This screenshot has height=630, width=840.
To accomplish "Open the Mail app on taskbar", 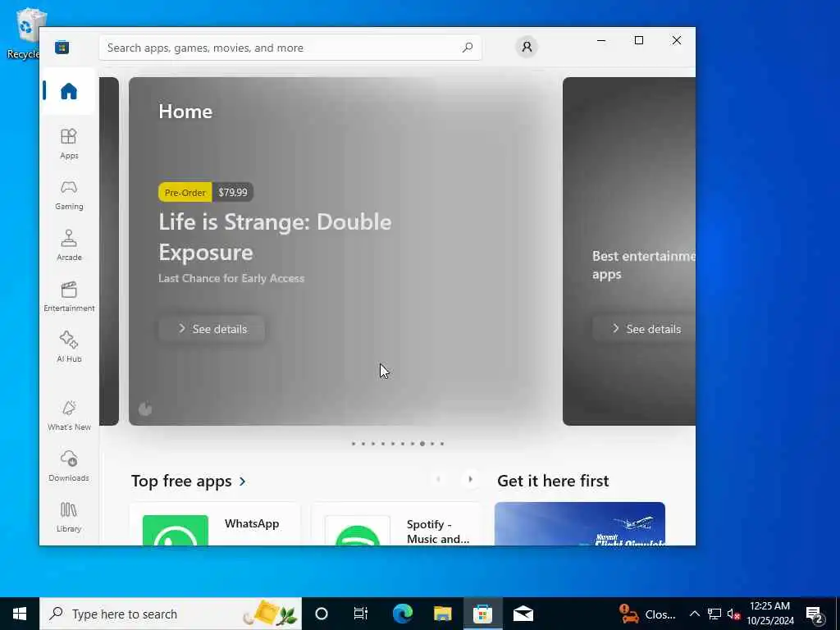I will (x=523, y=614).
